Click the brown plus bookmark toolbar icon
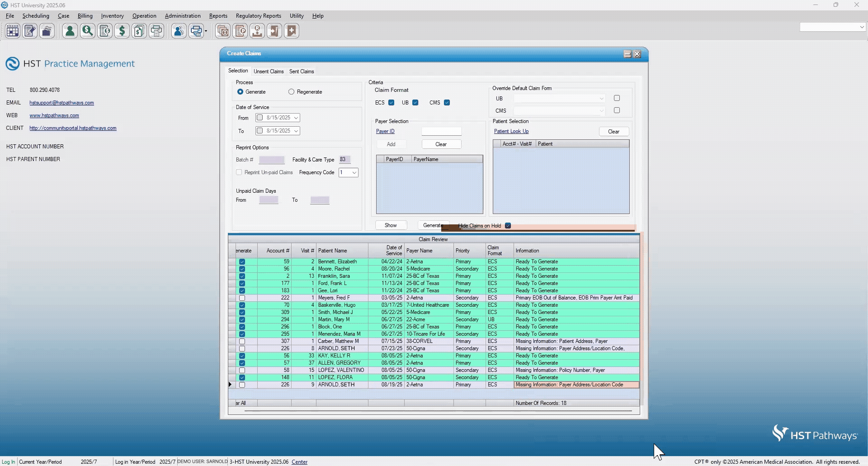868x466 pixels. click(292, 31)
